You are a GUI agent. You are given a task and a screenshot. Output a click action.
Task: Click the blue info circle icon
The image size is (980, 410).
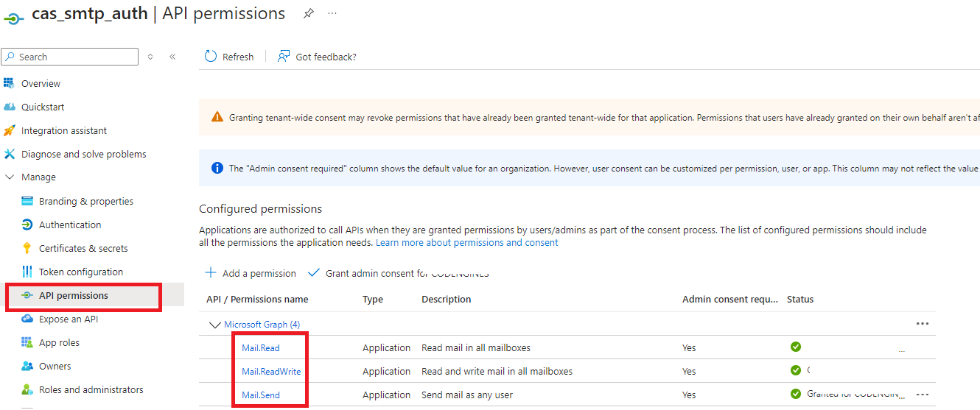[x=217, y=168]
